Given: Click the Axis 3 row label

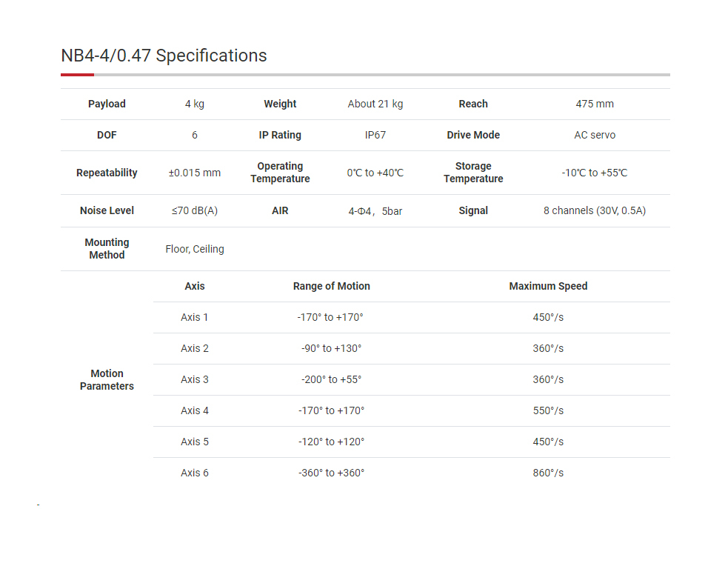Looking at the screenshot, I should coord(195,379).
